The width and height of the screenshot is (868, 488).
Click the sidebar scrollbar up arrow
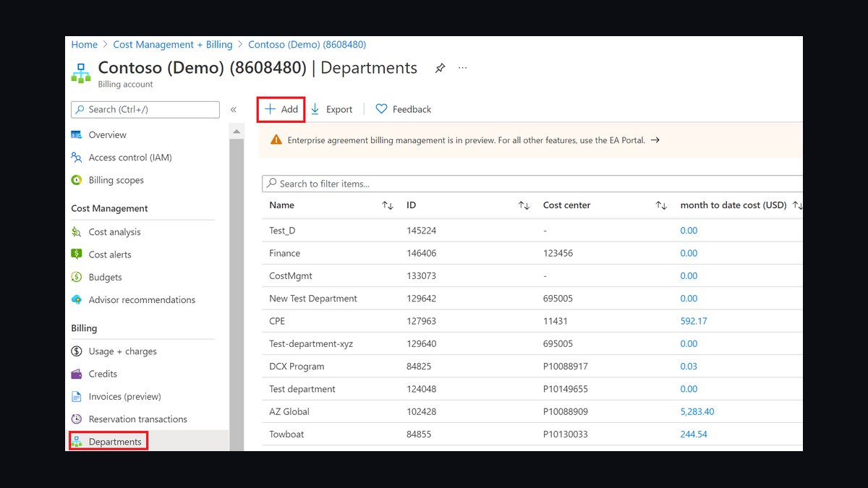coord(237,131)
